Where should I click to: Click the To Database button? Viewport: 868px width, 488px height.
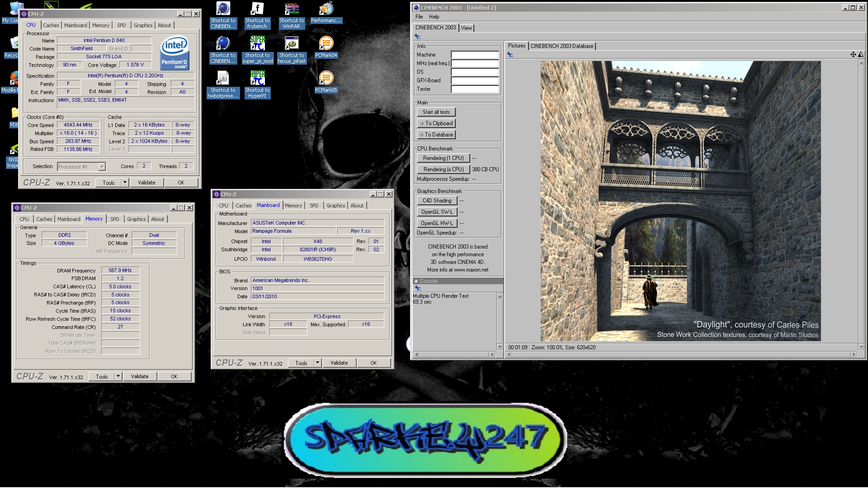coord(436,135)
